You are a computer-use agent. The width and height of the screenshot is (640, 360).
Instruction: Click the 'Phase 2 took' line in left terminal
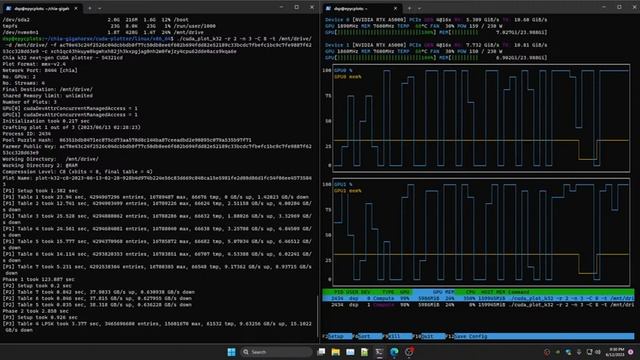[37, 311]
